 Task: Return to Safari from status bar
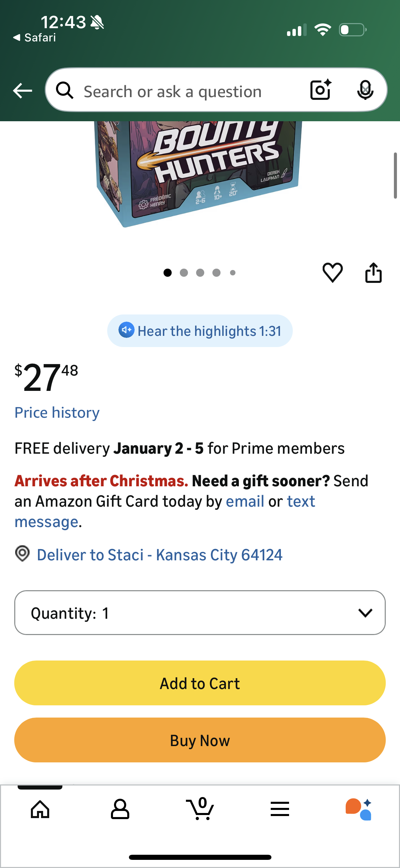[34, 38]
